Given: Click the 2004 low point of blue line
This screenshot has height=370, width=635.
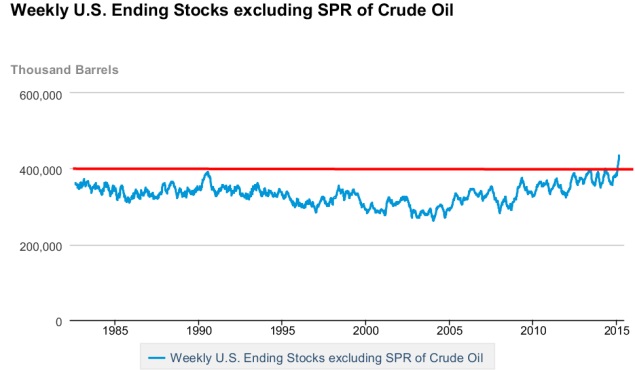Looking at the screenshot, I should pos(433,220).
